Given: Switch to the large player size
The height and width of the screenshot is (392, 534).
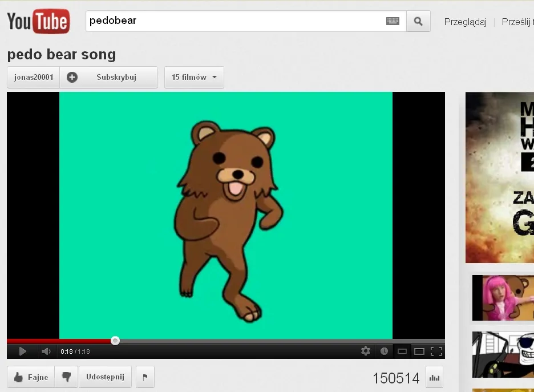Looking at the screenshot, I should tap(419, 351).
